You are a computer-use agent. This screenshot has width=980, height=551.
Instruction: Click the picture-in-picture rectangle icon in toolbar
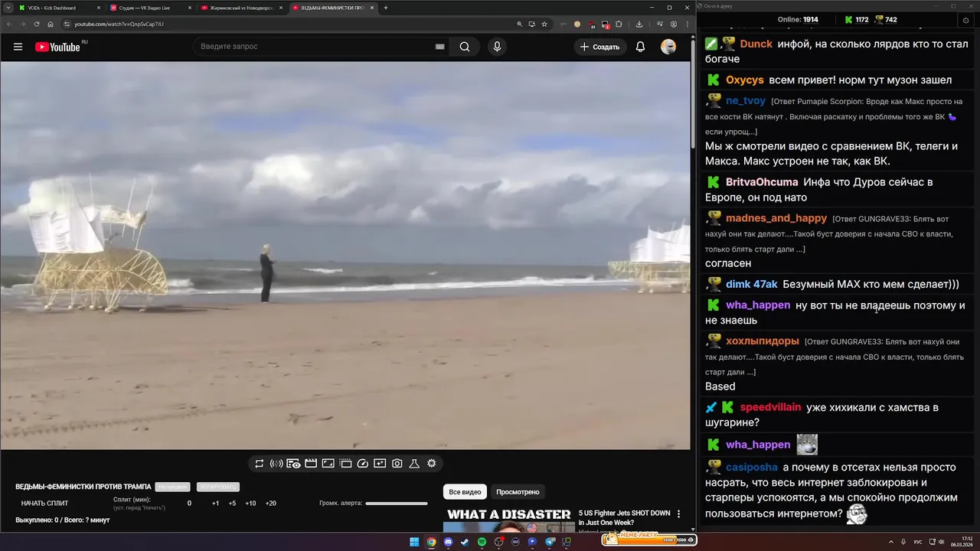click(x=328, y=464)
